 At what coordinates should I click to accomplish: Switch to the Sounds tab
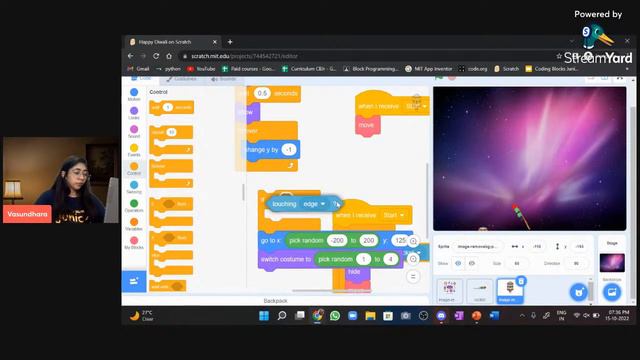click(224, 79)
